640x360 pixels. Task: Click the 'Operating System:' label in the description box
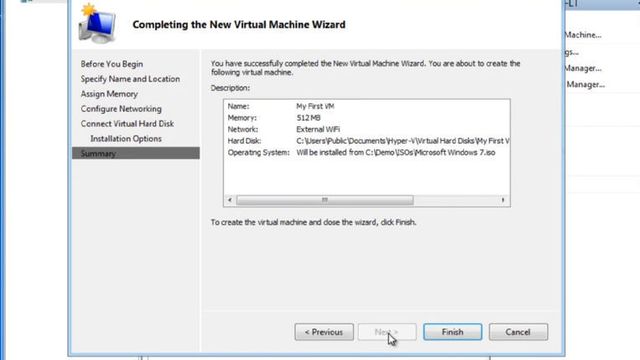(259, 153)
